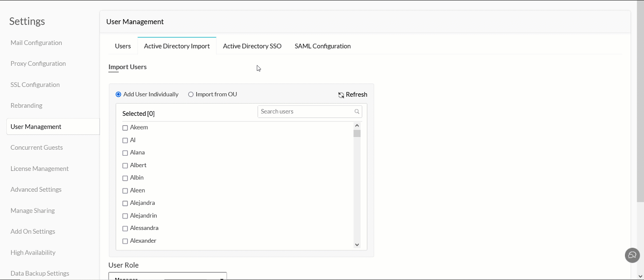Switch to the Users tab

[x=123, y=46]
